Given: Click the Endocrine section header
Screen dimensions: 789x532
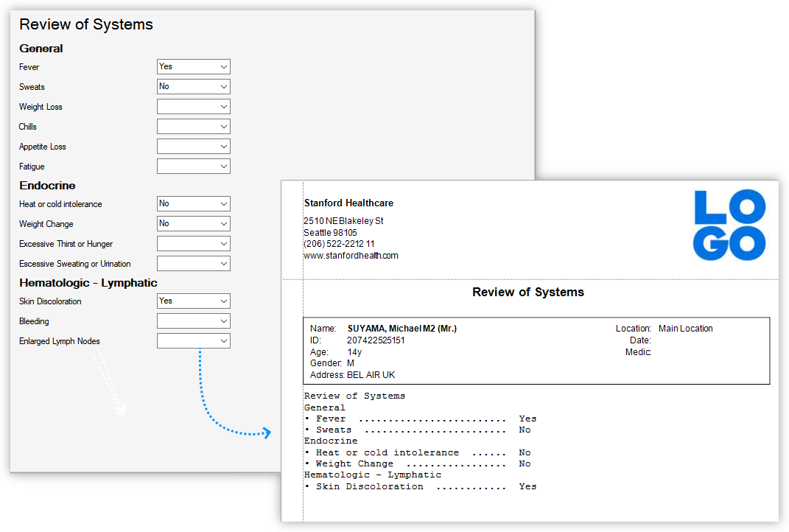Looking at the screenshot, I should pos(47,186).
